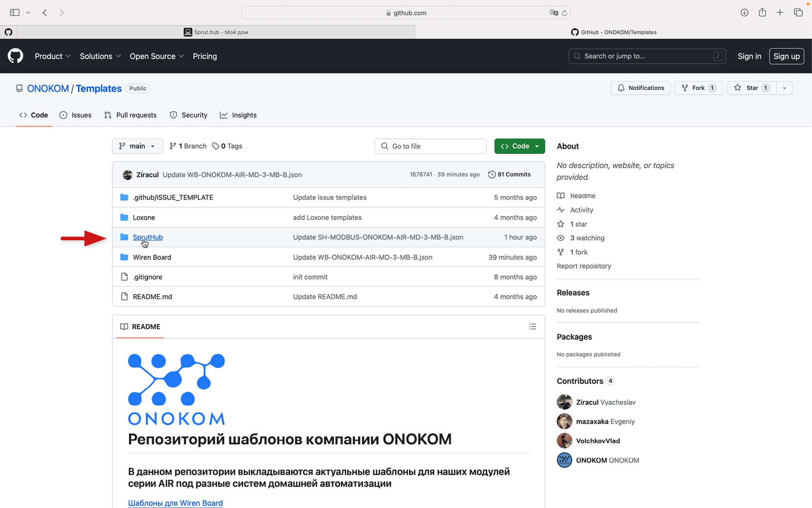Screen dimensions: 812x508
Task: Open Safari's tab overview icon
Action: point(798,13)
